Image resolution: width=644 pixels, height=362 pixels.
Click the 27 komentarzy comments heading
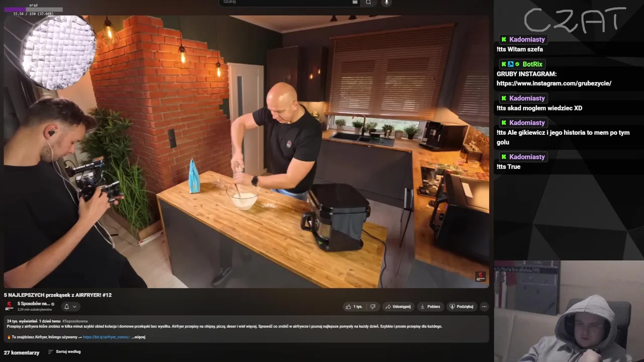[22, 352]
